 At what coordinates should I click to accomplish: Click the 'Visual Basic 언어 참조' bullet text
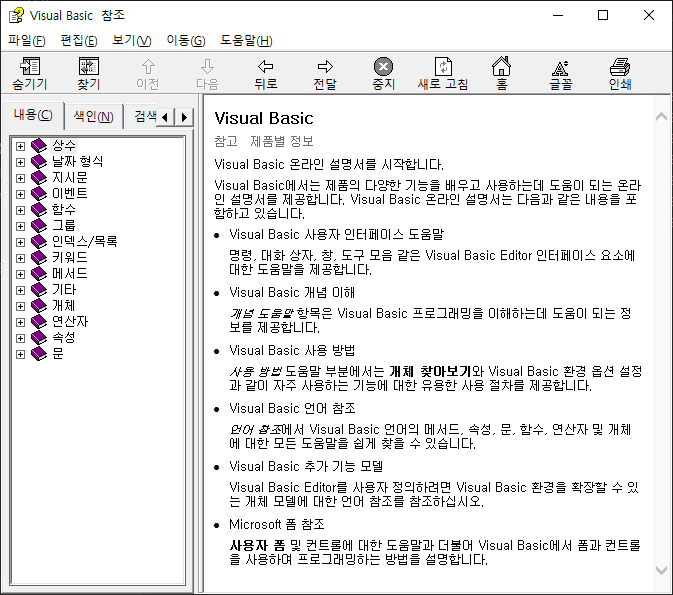pyautogui.click(x=292, y=408)
